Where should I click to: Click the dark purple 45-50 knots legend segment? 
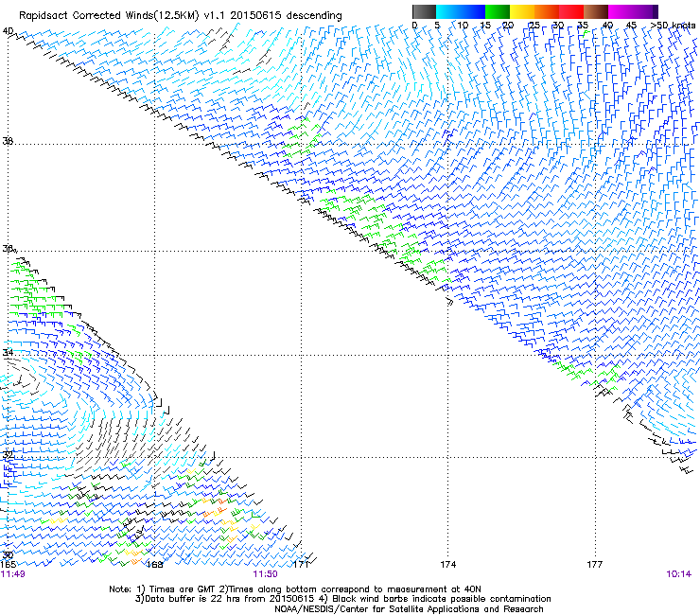(x=645, y=11)
